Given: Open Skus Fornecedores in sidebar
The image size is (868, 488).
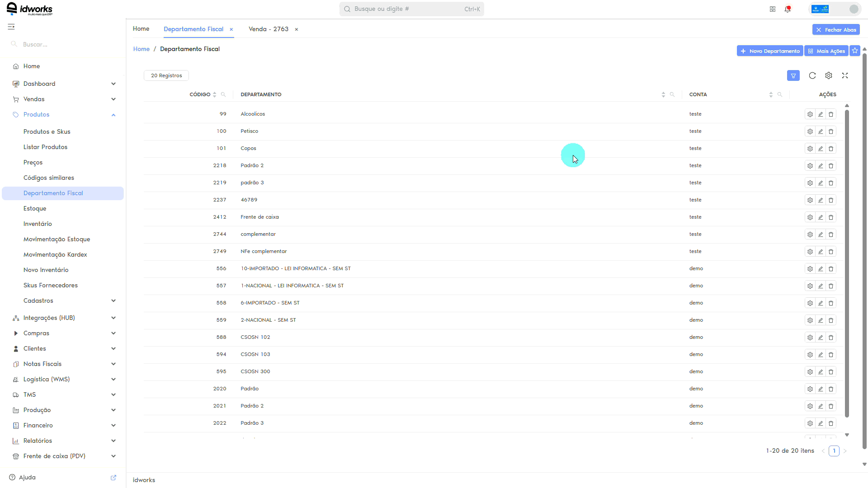Looking at the screenshot, I should click(51, 286).
